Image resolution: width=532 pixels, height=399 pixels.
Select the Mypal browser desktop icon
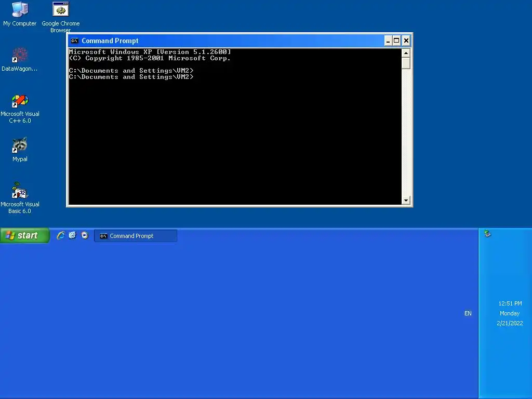click(20, 149)
